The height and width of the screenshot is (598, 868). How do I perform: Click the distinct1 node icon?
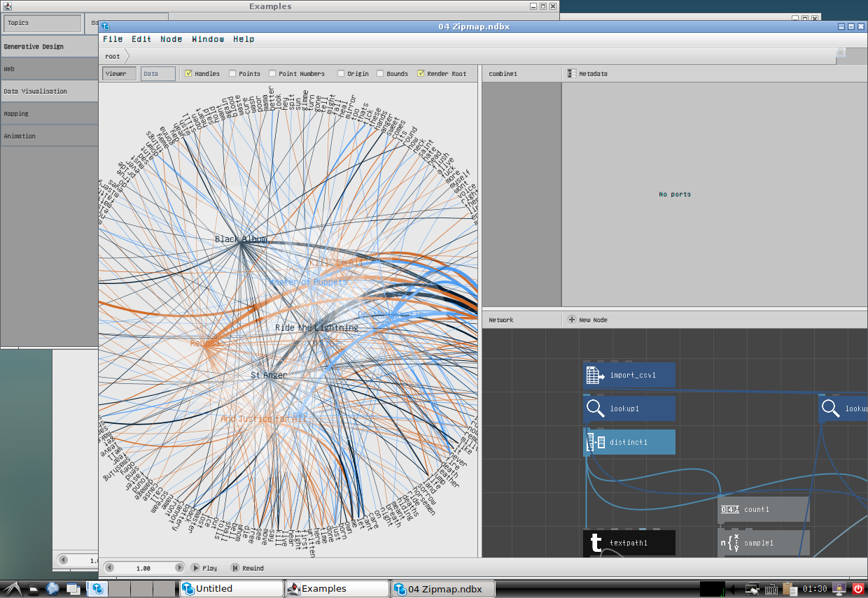click(x=595, y=442)
